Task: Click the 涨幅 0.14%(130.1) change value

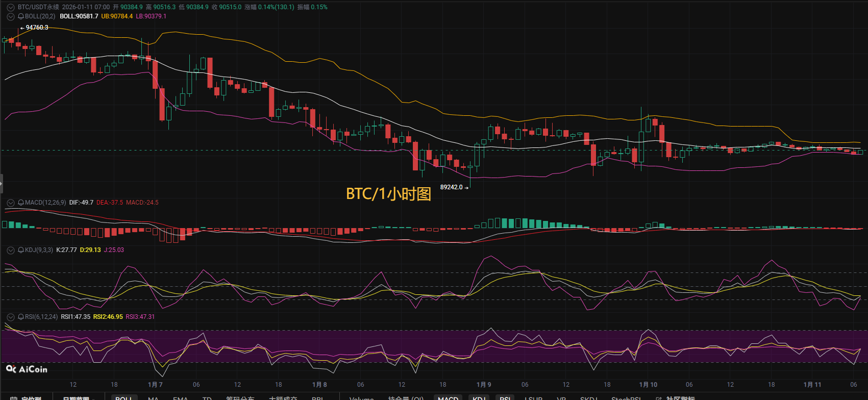Action: pyautogui.click(x=269, y=7)
